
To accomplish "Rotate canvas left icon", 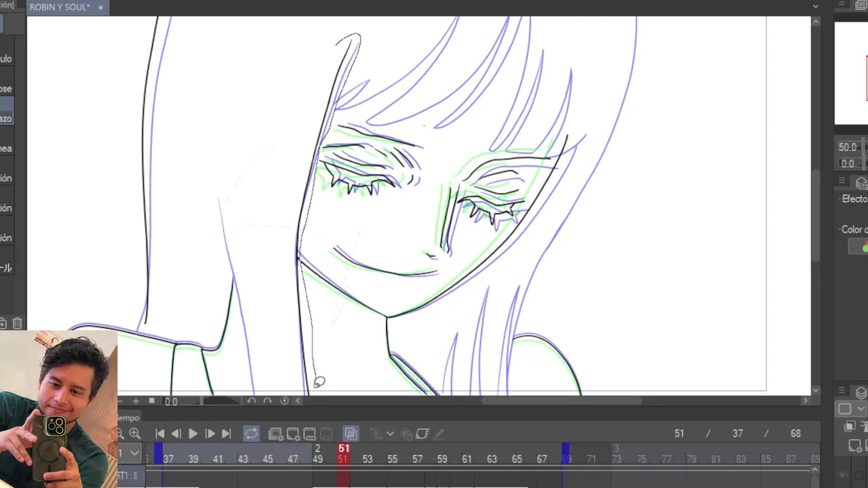I will 251,401.
